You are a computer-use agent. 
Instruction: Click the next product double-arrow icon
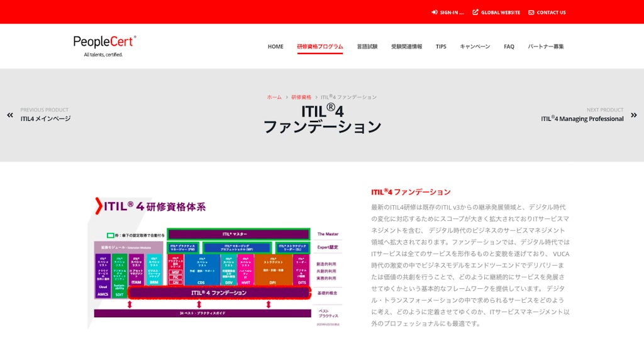pyautogui.click(x=633, y=115)
